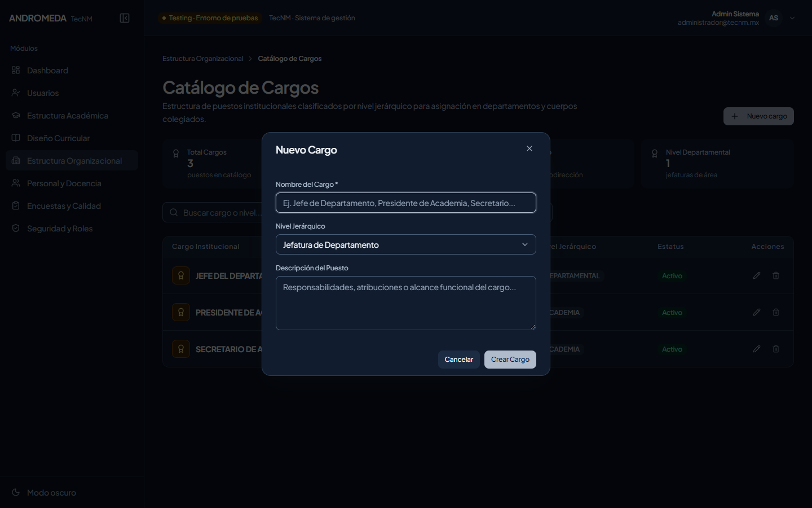Click the Dashboard grid icon in sidebar
The image size is (812, 508).
click(x=16, y=70)
